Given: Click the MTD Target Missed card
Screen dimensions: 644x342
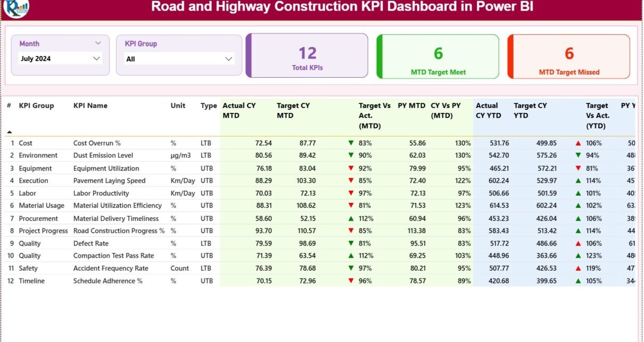Looking at the screenshot, I should click(568, 56).
